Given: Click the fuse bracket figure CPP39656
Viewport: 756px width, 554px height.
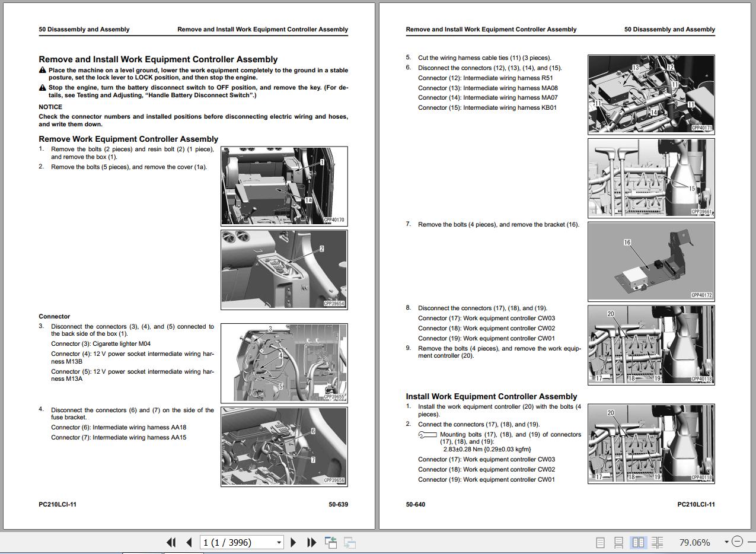Looking at the screenshot, I should tap(284, 446).
